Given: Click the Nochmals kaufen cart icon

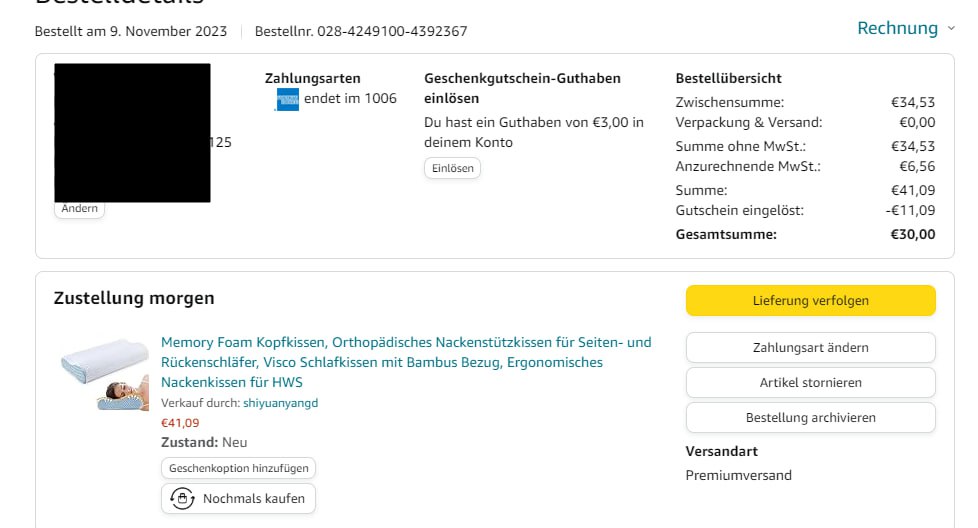Looking at the screenshot, I should tap(182, 498).
